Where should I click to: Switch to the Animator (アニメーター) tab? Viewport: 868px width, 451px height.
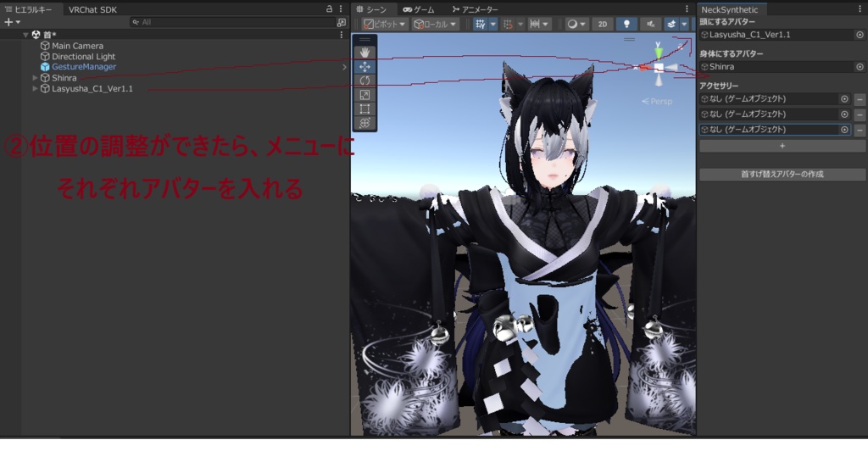pyautogui.click(x=475, y=9)
